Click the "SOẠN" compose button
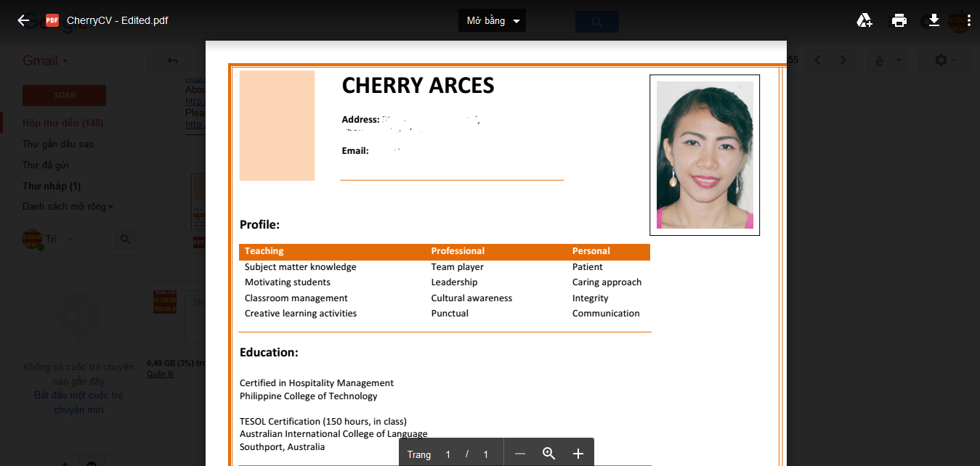Screen dimensions: 980x466 pos(64,95)
